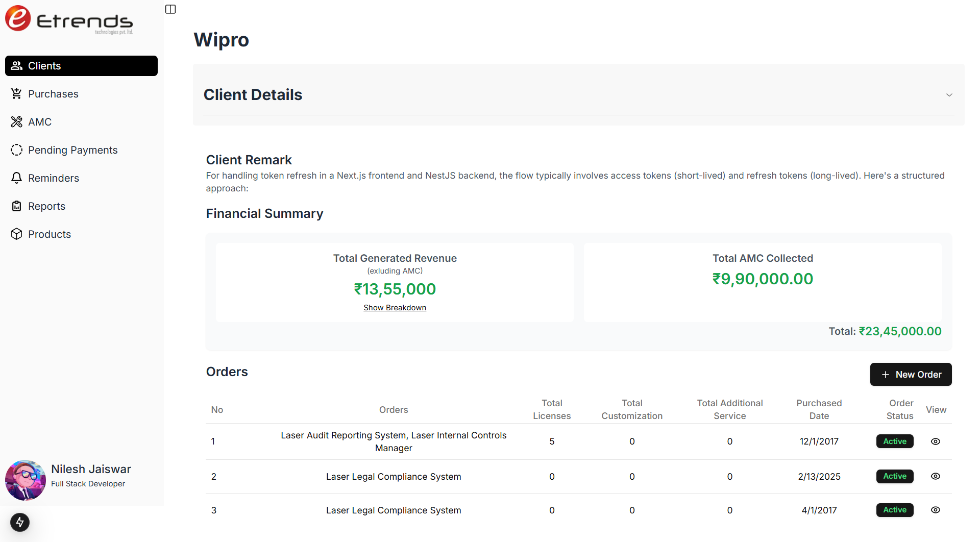
Task: Click the Total Customization column header
Action: [x=632, y=409]
